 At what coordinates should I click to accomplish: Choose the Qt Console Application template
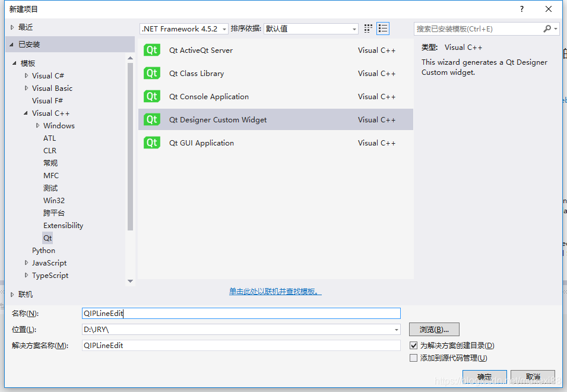click(275, 97)
